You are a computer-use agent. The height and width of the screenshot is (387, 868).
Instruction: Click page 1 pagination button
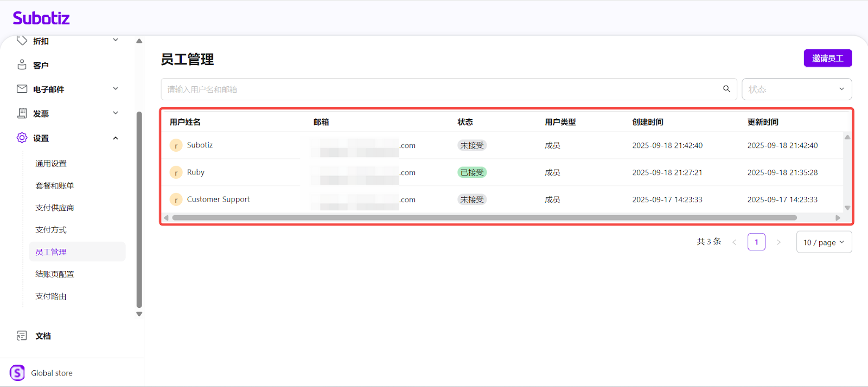(756, 242)
